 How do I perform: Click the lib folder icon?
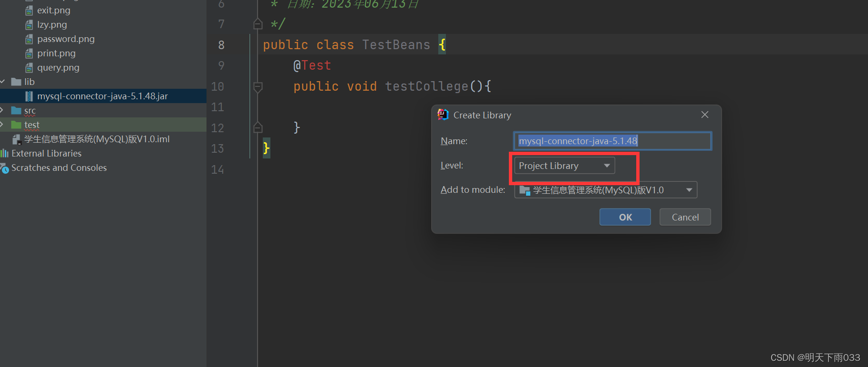pos(16,82)
